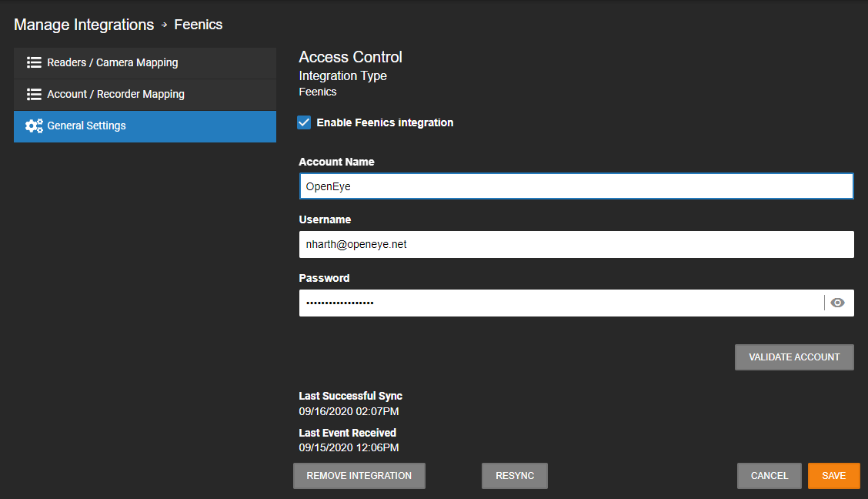Save the integration settings
The width and height of the screenshot is (868, 499).
[833, 476]
